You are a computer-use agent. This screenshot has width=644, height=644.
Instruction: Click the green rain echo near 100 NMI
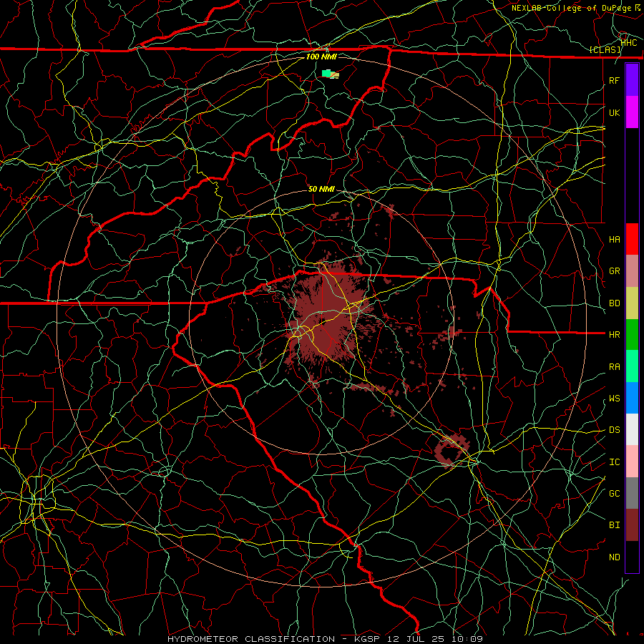coord(326,74)
